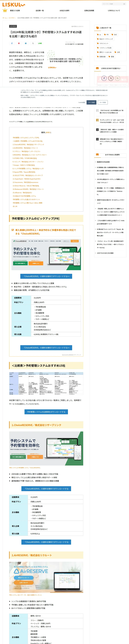Image resolution: width=129 pixels, height=644 pixels.
Task: Select the ec tag
Action: (x=99, y=35)
